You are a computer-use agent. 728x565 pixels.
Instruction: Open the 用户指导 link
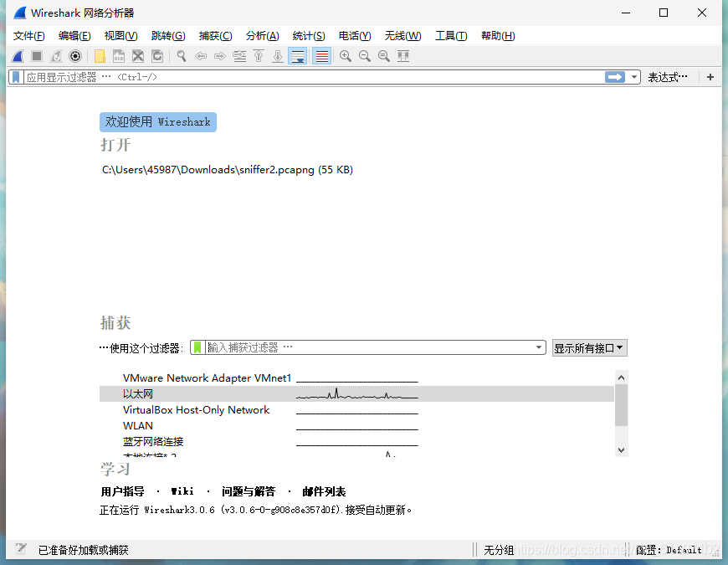pos(122,491)
